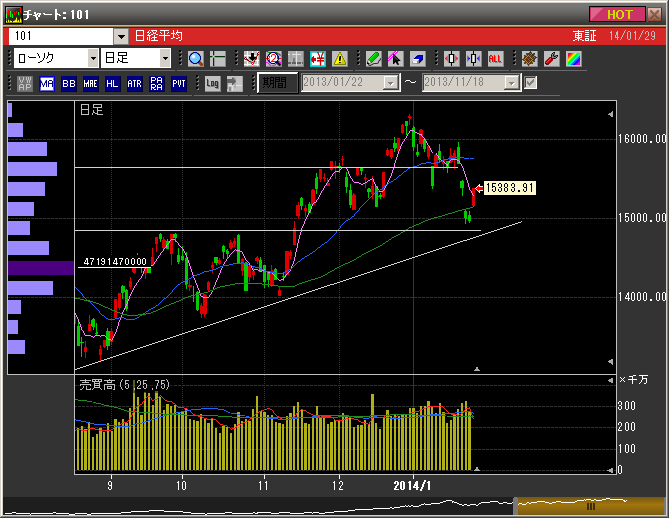Click the HL indicator icon

click(x=112, y=84)
